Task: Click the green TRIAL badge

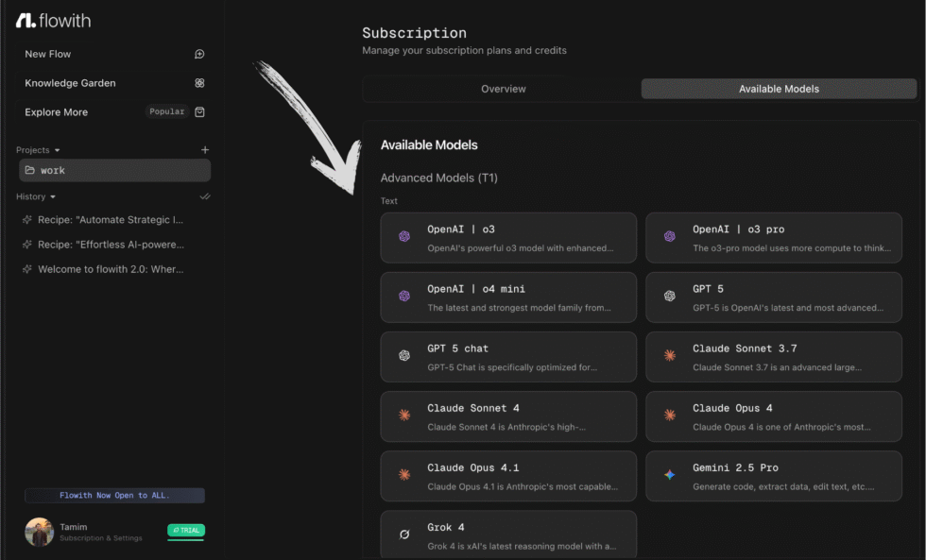Action: pyautogui.click(x=185, y=531)
